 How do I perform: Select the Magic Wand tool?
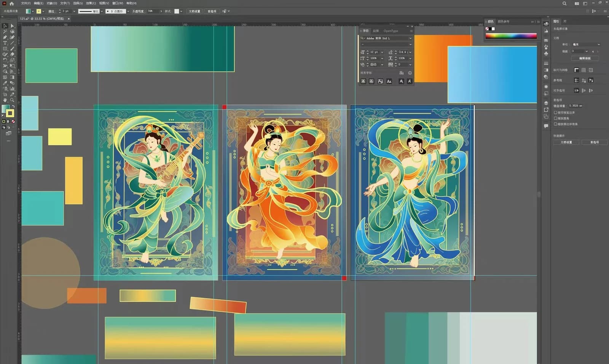click(x=5, y=32)
